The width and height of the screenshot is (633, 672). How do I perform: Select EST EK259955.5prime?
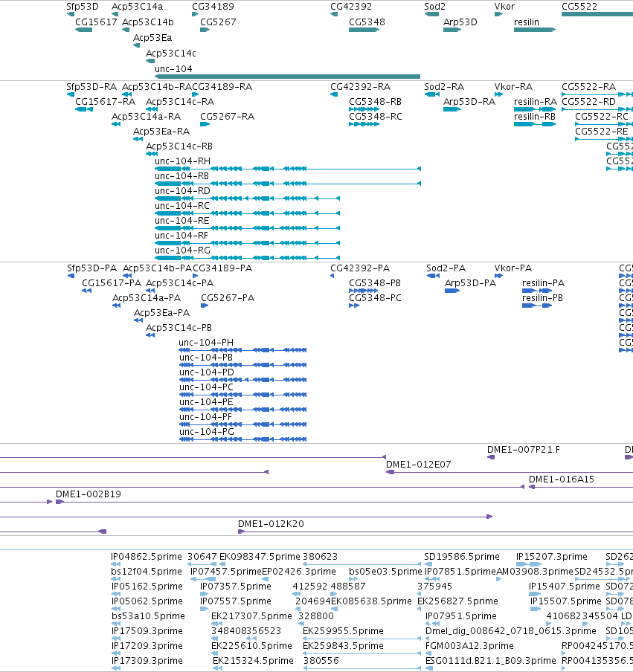click(x=362, y=639)
